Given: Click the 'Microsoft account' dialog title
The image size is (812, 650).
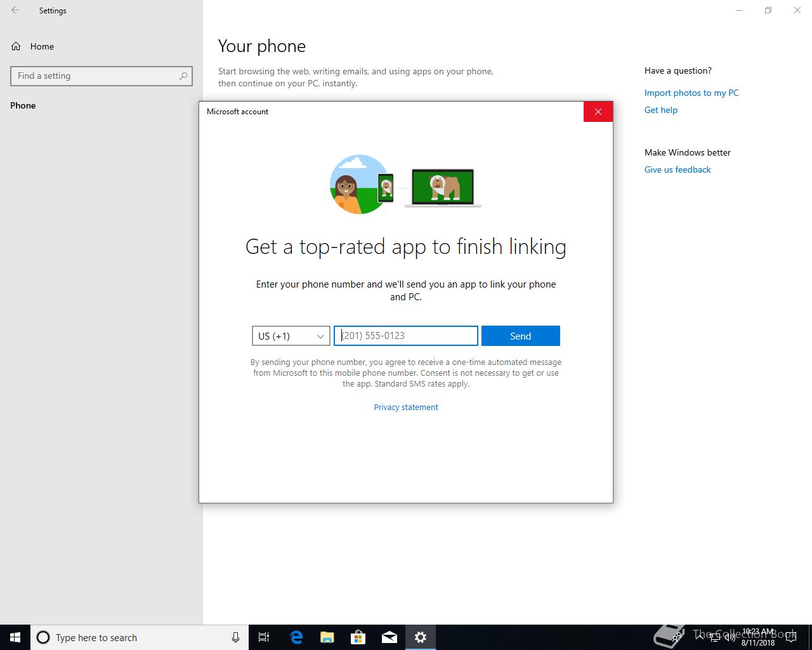Looking at the screenshot, I should [x=237, y=112].
